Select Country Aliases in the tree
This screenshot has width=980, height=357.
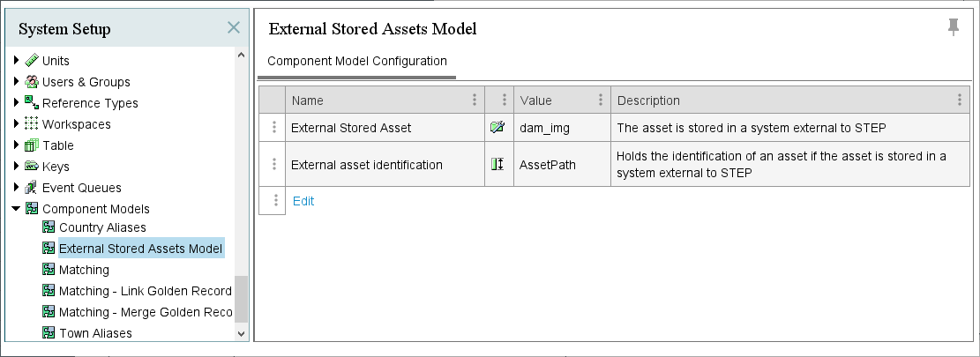click(102, 227)
